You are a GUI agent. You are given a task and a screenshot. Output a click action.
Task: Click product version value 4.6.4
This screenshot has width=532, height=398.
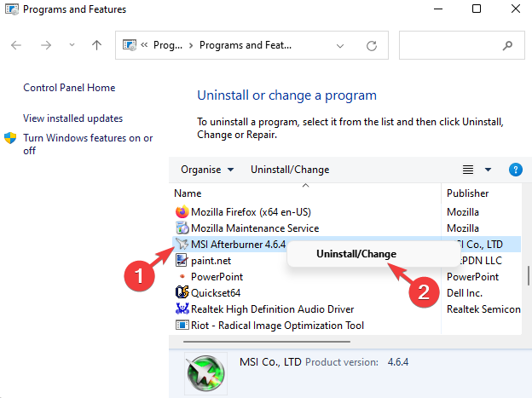[x=398, y=362]
